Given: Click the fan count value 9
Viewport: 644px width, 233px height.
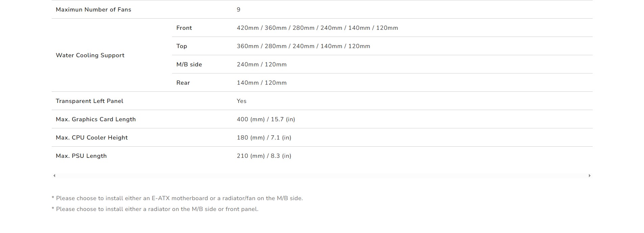Looking at the screenshot, I should click(x=238, y=9).
